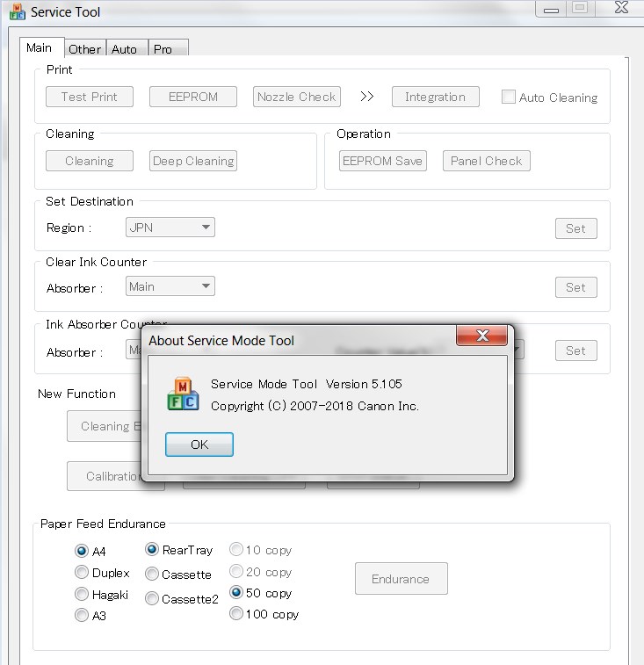Confirm the About dialog with OK

click(x=199, y=445)
